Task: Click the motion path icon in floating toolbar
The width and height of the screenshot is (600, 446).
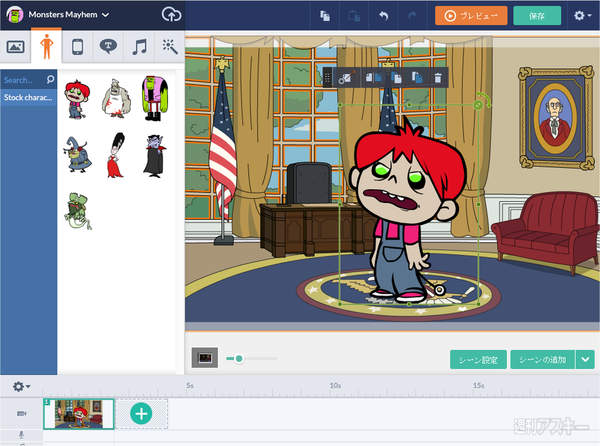Action: click(346, 78)
